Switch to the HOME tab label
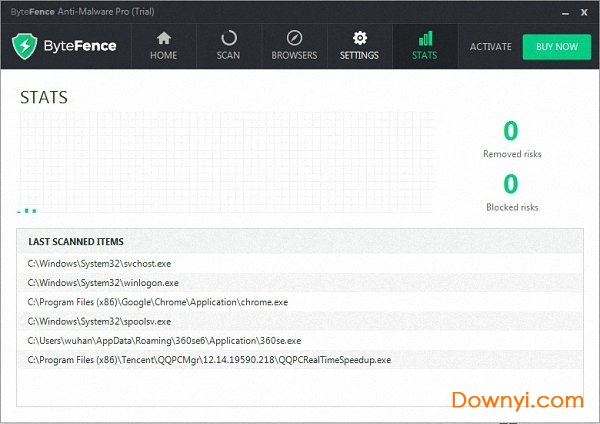This screenshot has height=424, width=600. click(x=163, y=55)
